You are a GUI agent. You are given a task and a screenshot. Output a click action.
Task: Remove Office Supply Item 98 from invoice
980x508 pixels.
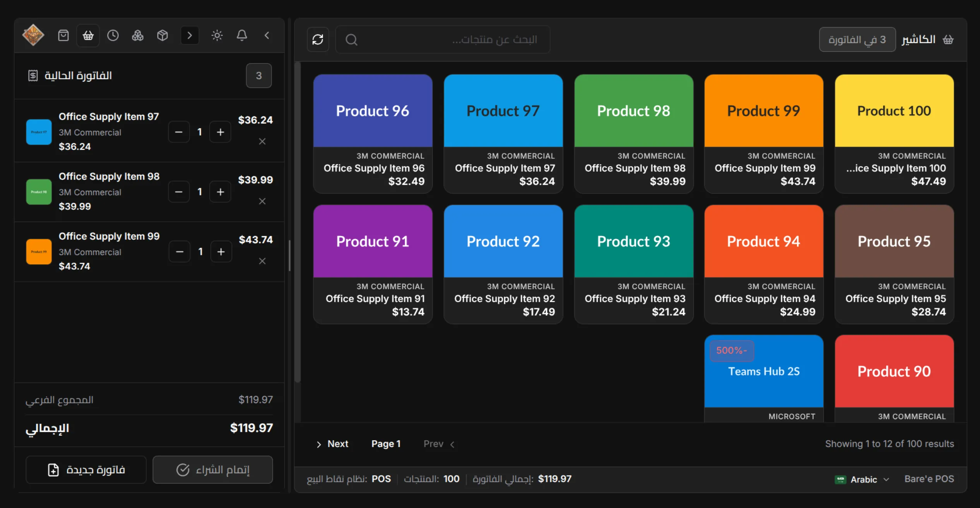tap(262, 201)
